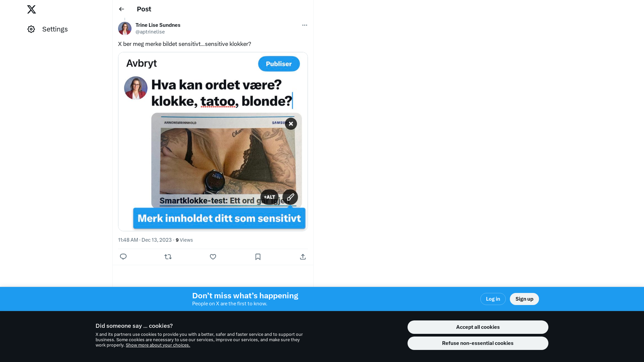Screen dimensions: 644x362
Task: Click the Settings gear icon
Action: coord(31,29)
